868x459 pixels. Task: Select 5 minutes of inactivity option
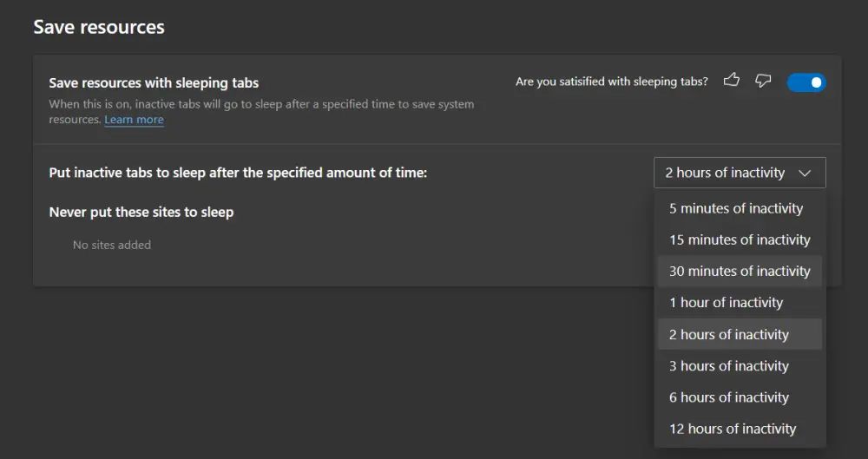tap(740, 208)
